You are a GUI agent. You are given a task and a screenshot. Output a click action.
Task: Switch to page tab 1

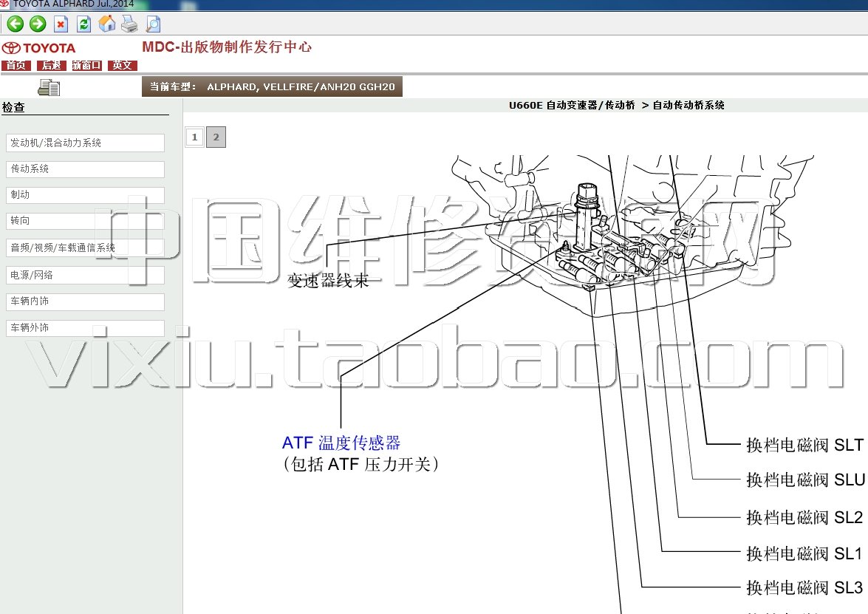coord(194,137)
